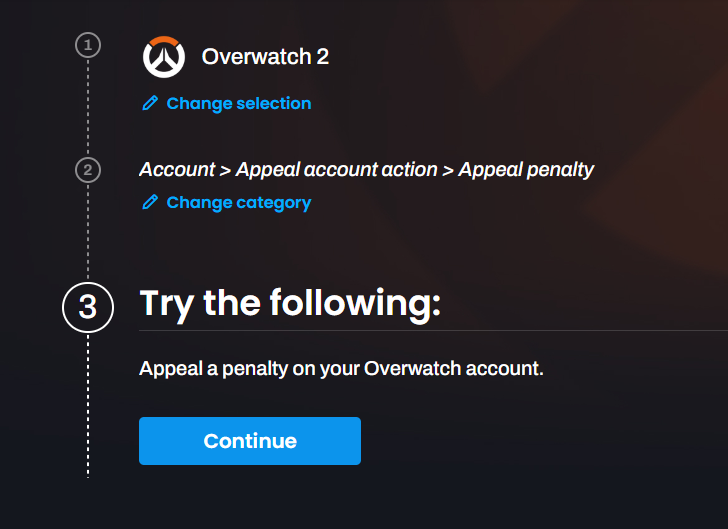Click the Overwatch 2 title text
Image resolution: width=728 pixels, height=529 pixels.
265,57
